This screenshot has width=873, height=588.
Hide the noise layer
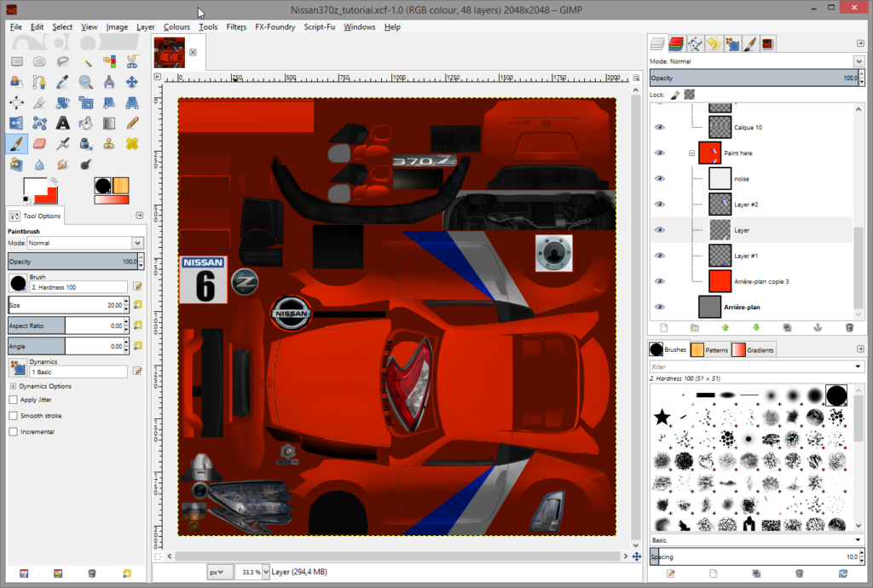tap(659, 179)
